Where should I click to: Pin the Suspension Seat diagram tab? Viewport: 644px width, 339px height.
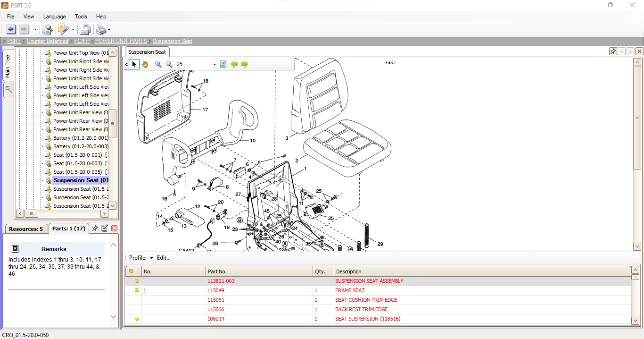tap(613, 51)
